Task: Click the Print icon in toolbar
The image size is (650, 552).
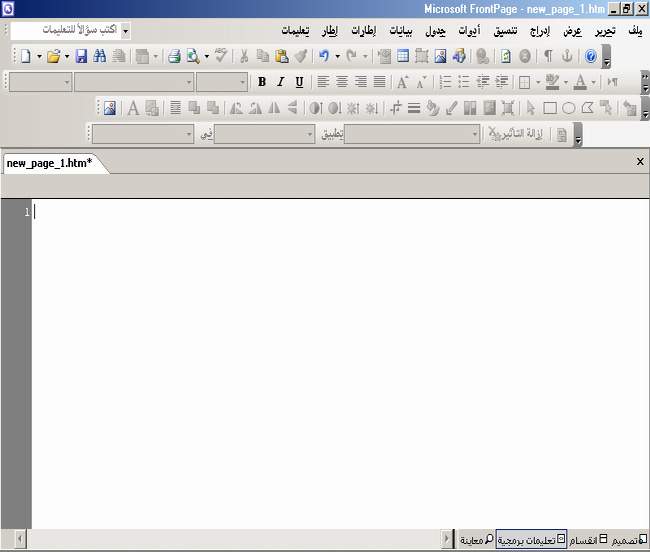Action: click(x=174, y=57)
